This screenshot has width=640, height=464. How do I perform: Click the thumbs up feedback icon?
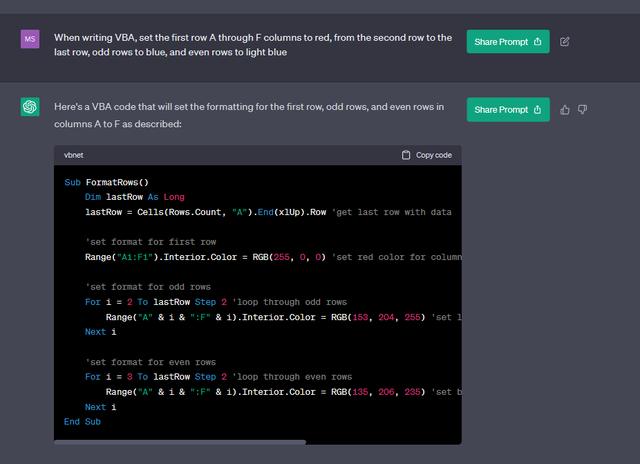pyautogui.click(x=565, y=109)
